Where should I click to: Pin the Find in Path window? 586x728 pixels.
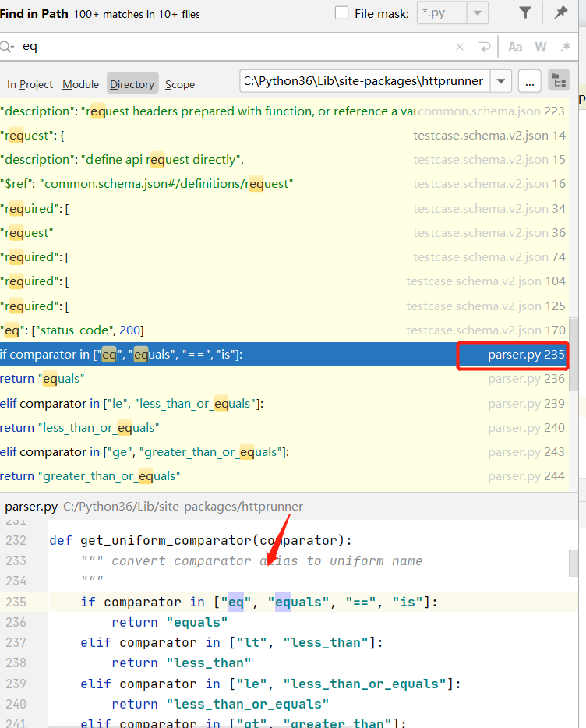tap(561, 12)
